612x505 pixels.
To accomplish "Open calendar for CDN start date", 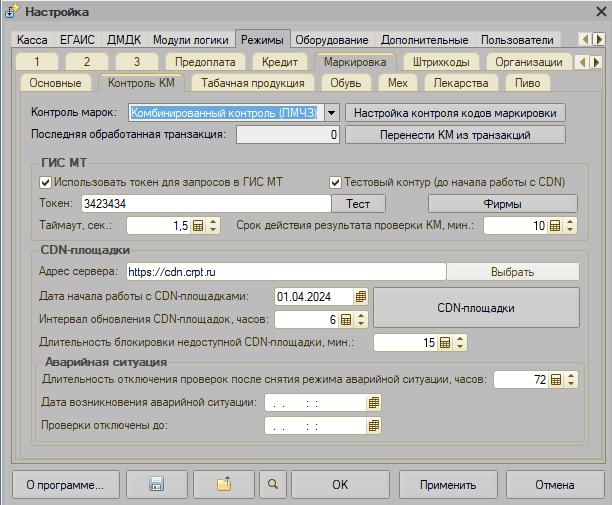I will tap(361, 296).
